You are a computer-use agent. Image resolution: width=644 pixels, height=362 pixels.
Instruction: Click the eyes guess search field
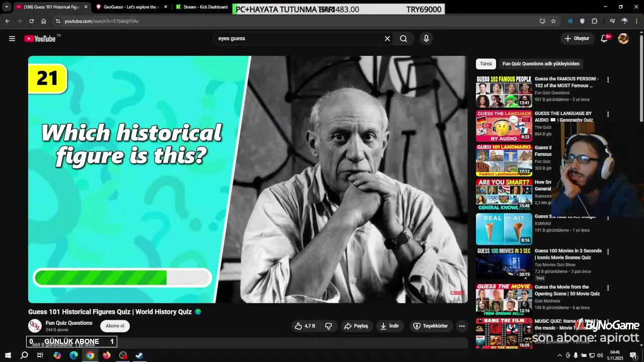tap(299, 39)
